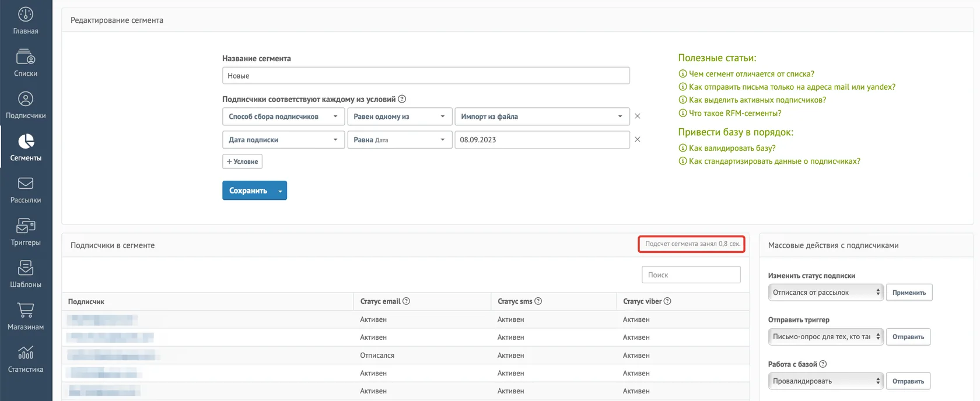The width and height of the screenshot is (980, 401).
Task: Expand the Сохранить button arrow
Action: (x=281, y=191)
